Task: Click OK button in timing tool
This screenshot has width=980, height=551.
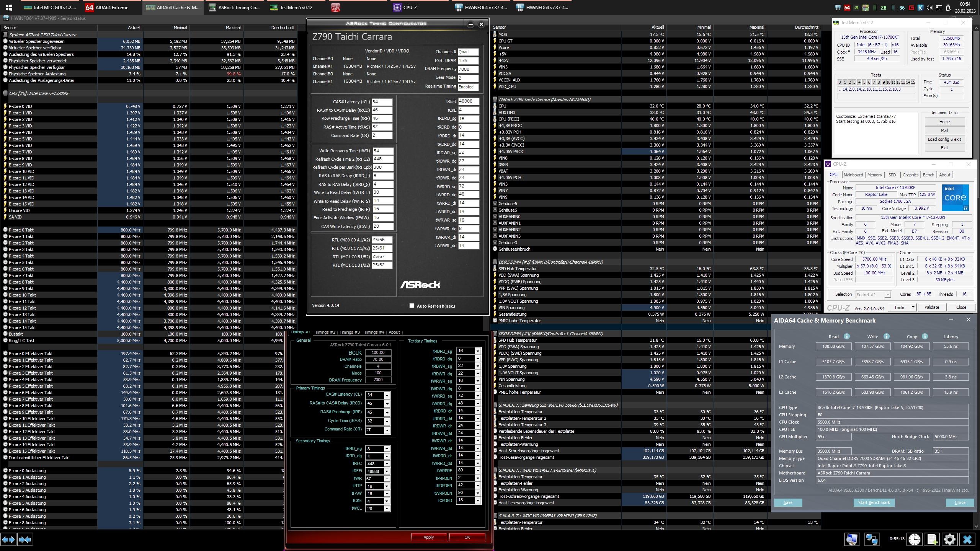Action: coord(467,537)
